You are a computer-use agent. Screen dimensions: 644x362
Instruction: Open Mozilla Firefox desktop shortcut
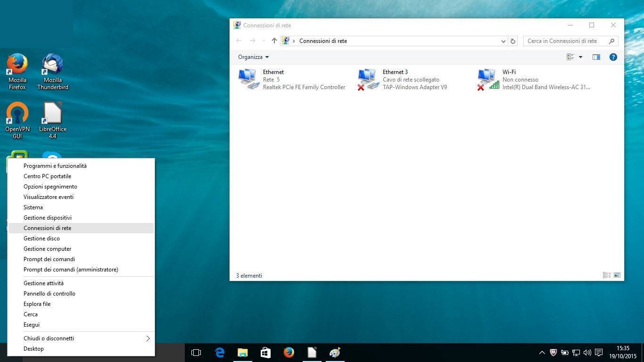pos(17,71)
